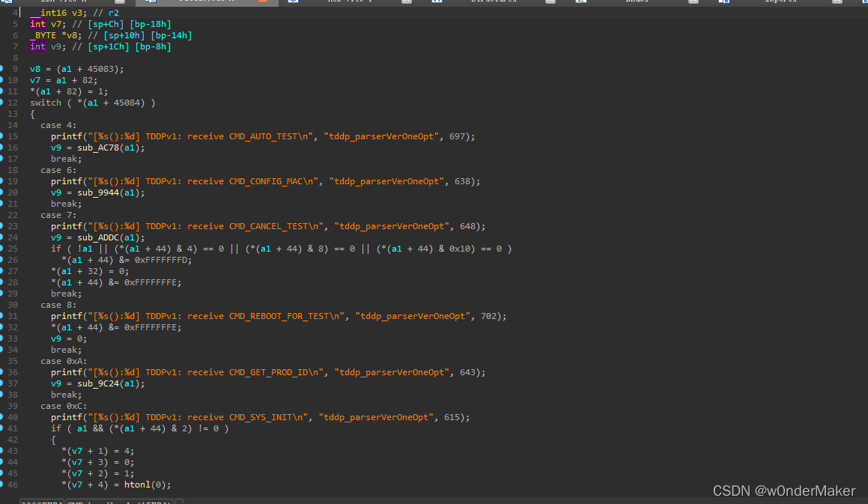Viewport: 868px width, 504px height.
Task: Toggle the breakpoint dot on line 24
Action: pyautogui.click(x=1, y=237)
